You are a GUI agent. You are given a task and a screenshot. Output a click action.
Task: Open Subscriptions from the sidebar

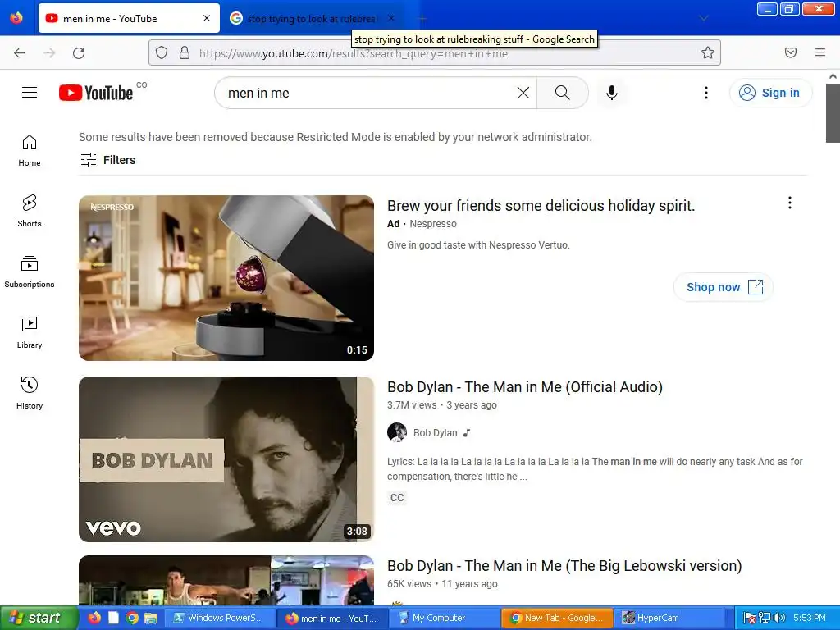click(x=30, y=272)
